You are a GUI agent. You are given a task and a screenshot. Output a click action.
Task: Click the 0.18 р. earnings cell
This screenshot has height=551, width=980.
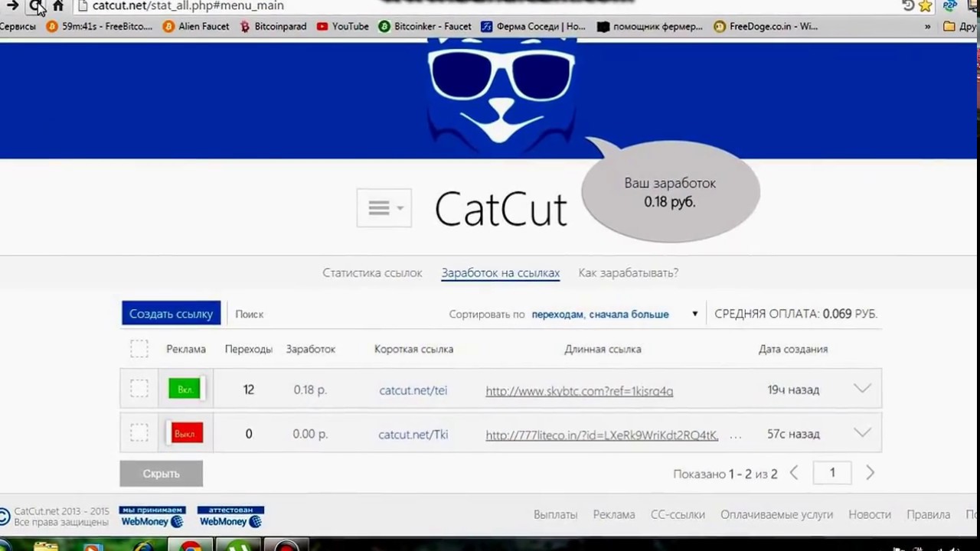tap(310, 390)
